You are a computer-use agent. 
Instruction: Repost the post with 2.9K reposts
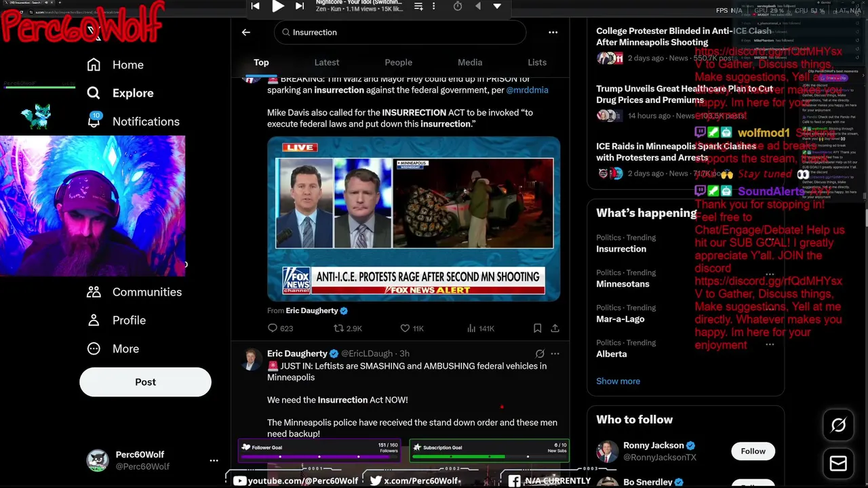point(347,328)
